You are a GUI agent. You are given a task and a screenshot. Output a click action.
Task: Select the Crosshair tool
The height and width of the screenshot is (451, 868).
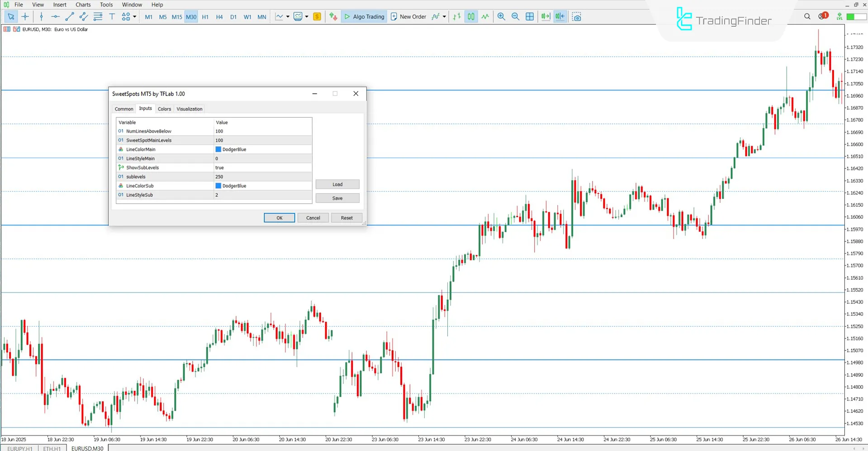point(25,17)
